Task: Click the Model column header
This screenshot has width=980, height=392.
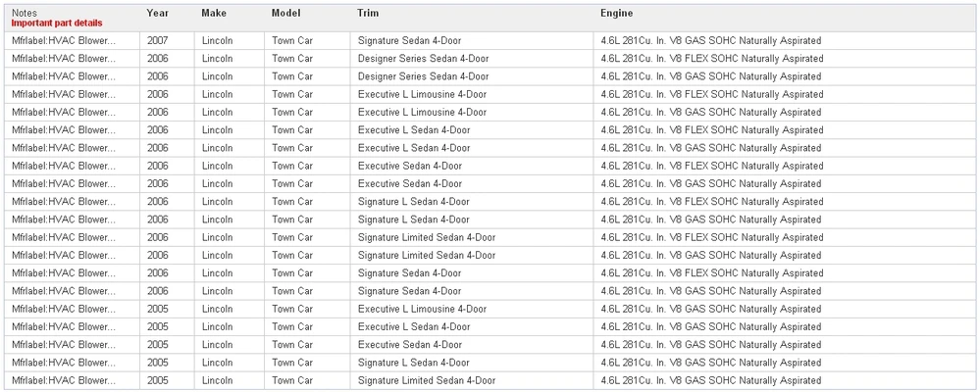Action: (x=285, y=13)
